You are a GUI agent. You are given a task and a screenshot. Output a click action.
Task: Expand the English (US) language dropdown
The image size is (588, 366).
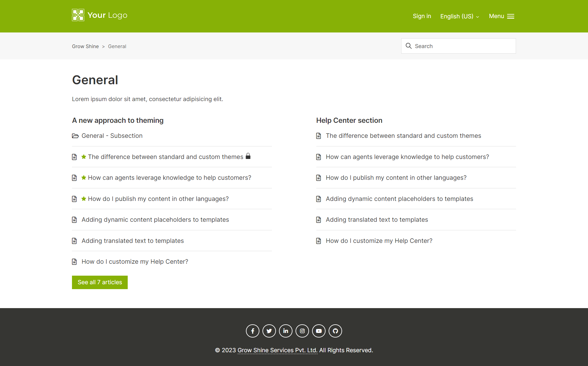point(459,16)
